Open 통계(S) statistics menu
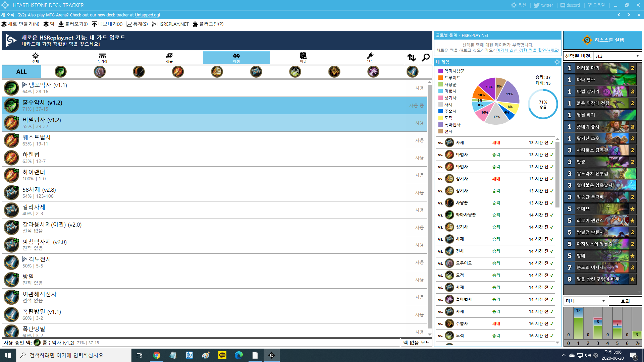Viewport: 644px width, 362px height. click(137, 24)
